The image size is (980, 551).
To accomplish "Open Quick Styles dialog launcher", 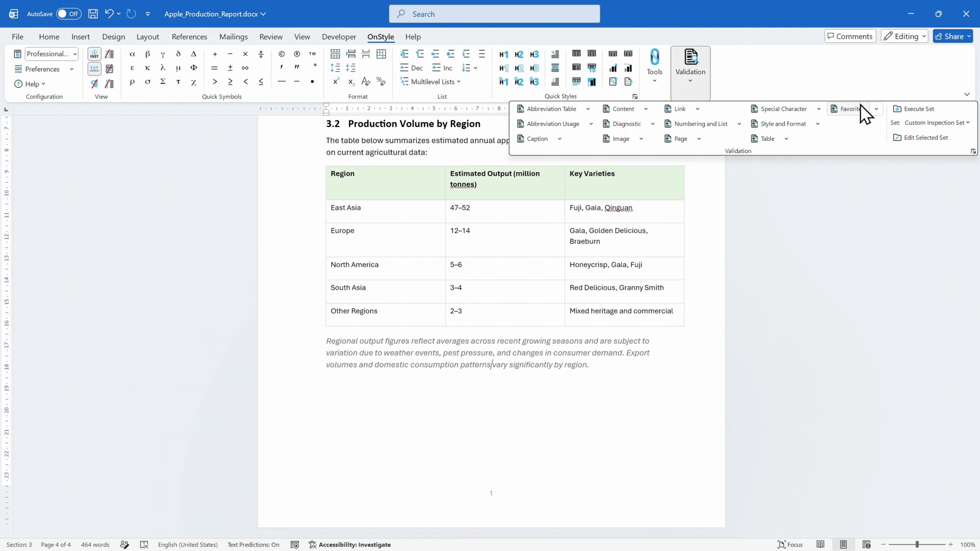I will point(635,96).
